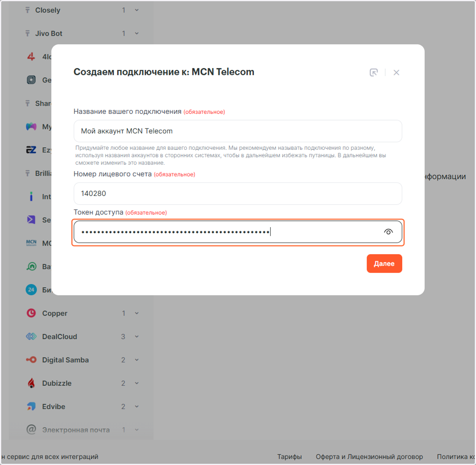Click the EZ logo icon in sidebar
The width and height of the screenshot is (476, 465).
point(31,150)
